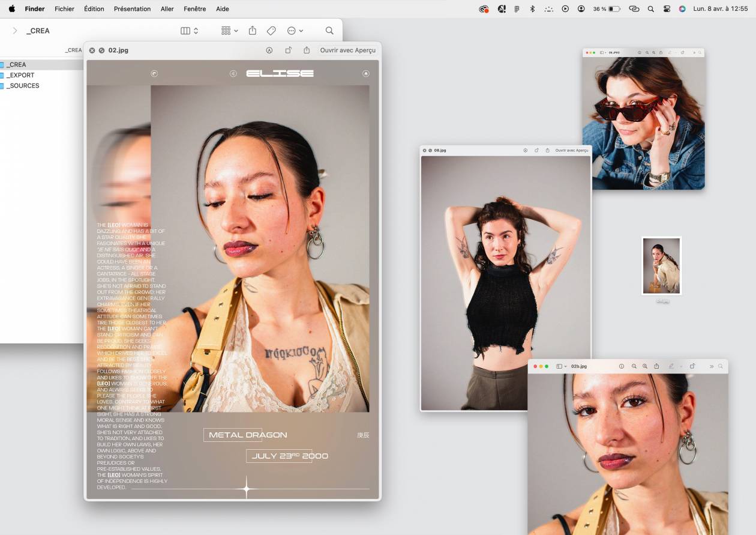The width and height of the screenshot is (756, 535).
Task: Zoom in on the 02b.jpg Preview image
Action: coord(645,366)
